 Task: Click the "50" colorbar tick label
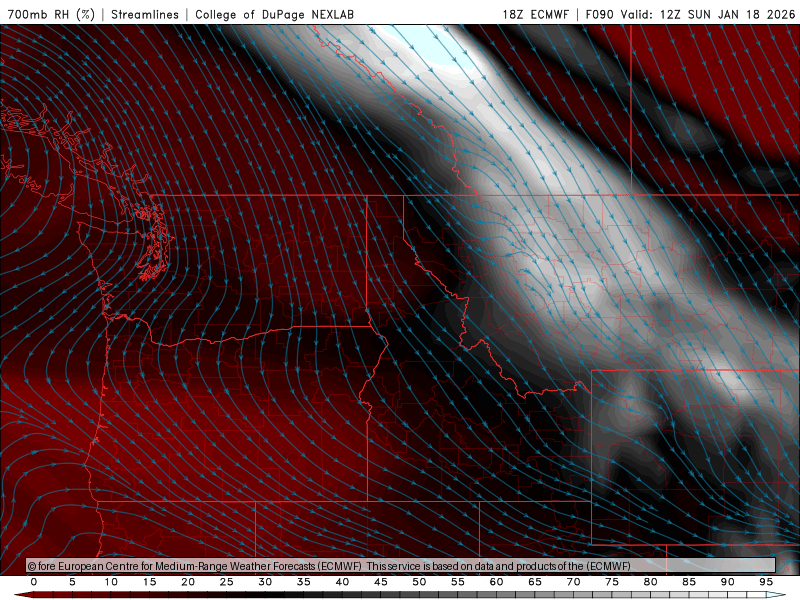click(x=419, y=582)
